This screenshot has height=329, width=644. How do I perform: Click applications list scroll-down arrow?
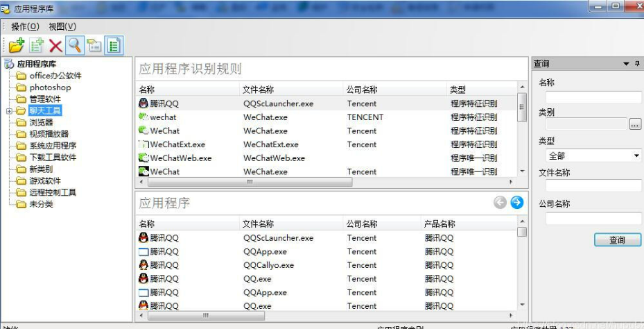[522, 305]
